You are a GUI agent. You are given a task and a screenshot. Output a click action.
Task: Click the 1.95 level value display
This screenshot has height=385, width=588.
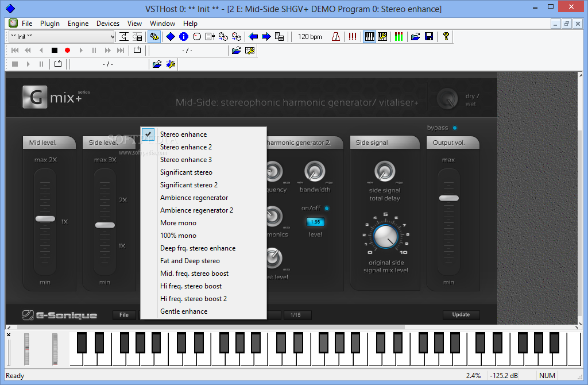pyautogui.click(x=315, y=222)
